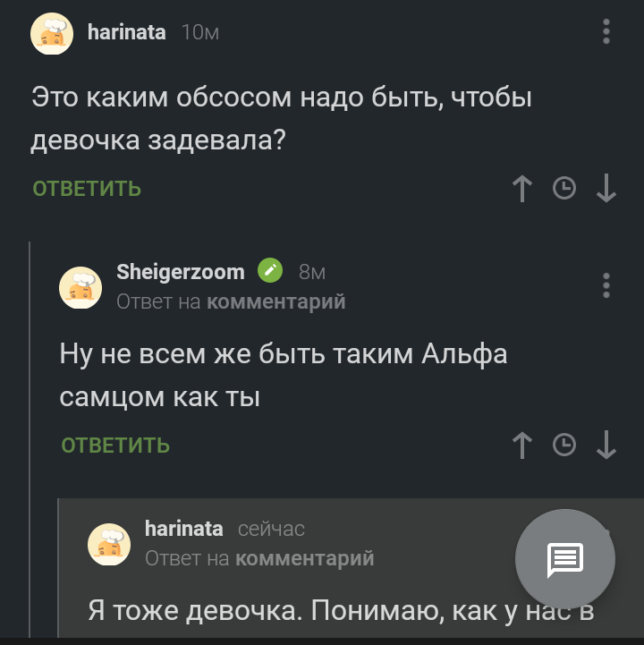The width and height of the screenshot is (644, 645).
Task: Click clock icon on Sheigerzoom's comment
Action: pos(564,445)
